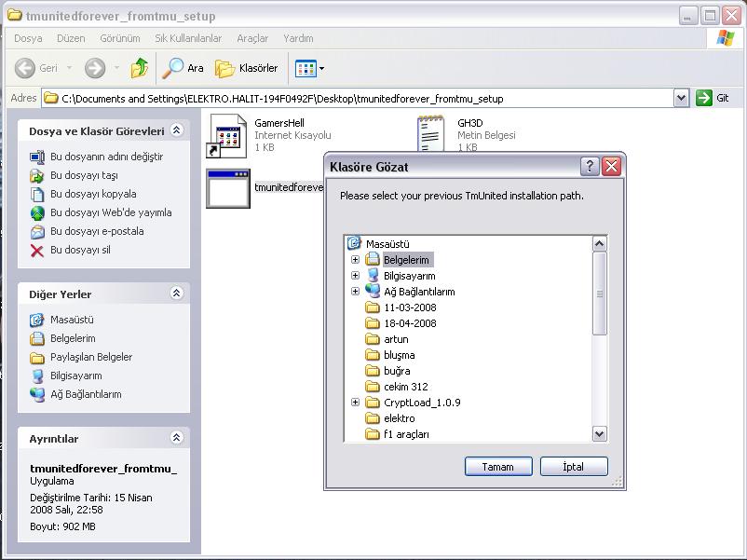Go up one folder level icon
Screen dimensions: 747x560
139,68
